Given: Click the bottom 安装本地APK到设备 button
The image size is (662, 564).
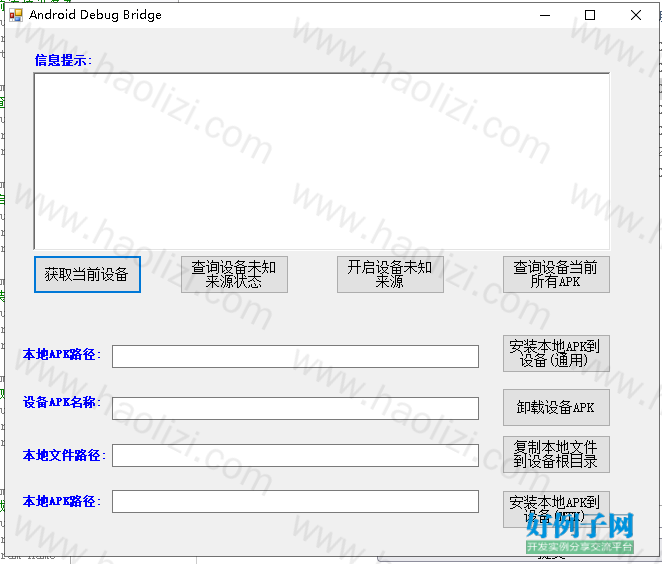Looking at the screenshot, I should click(x=556, y=509).
